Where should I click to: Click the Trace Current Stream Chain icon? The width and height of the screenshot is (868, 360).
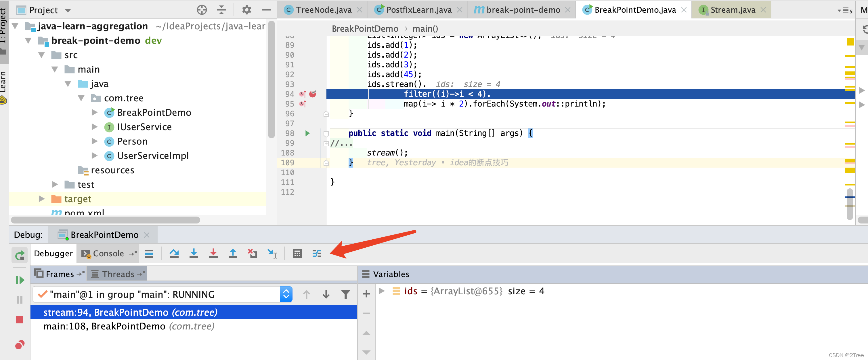[316, 253]
